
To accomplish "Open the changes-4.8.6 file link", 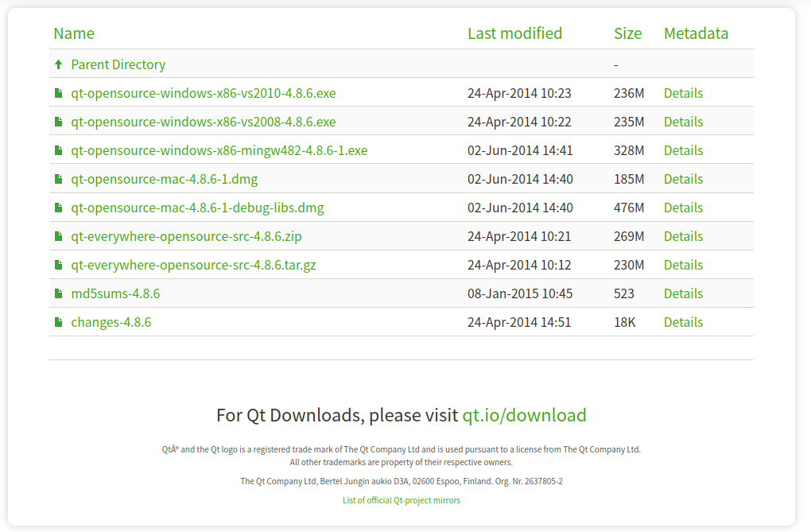I will point(111,322).
